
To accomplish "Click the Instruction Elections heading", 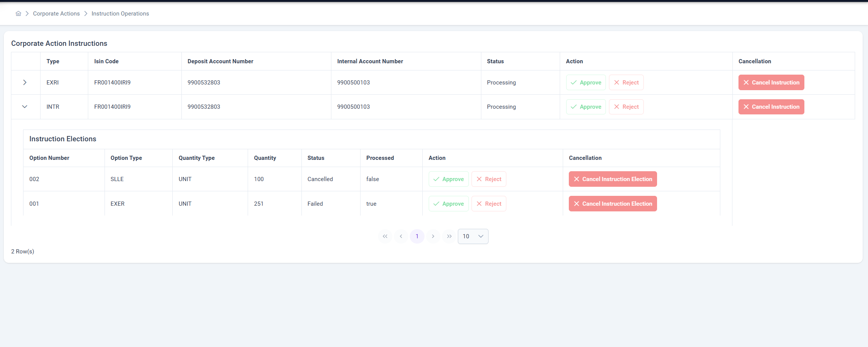I will coord(63,139).
